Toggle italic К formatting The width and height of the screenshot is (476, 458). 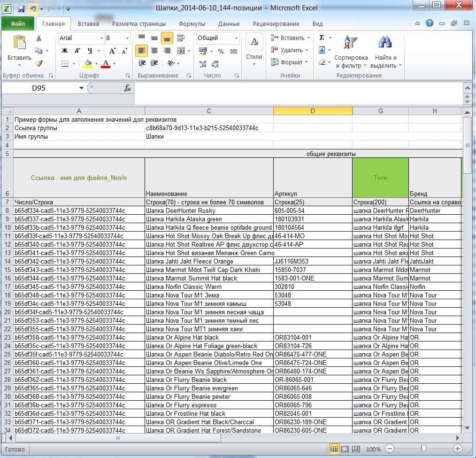coord(77,51)
